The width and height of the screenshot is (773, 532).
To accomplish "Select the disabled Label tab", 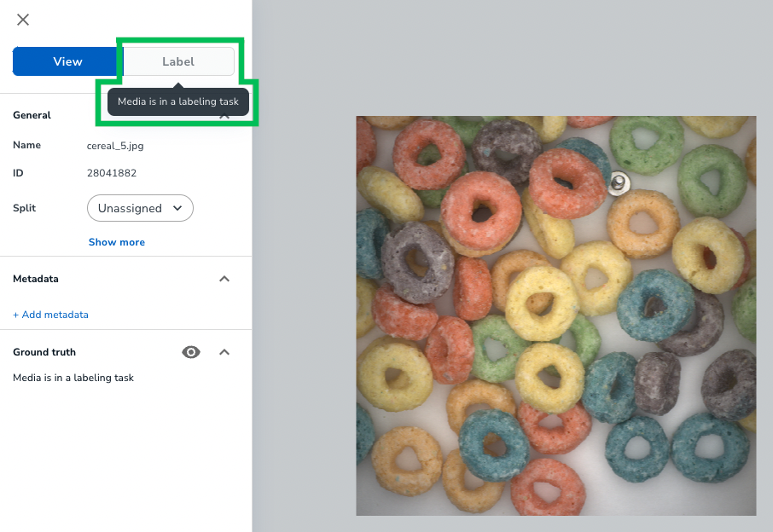I will [x=177, y=61].
